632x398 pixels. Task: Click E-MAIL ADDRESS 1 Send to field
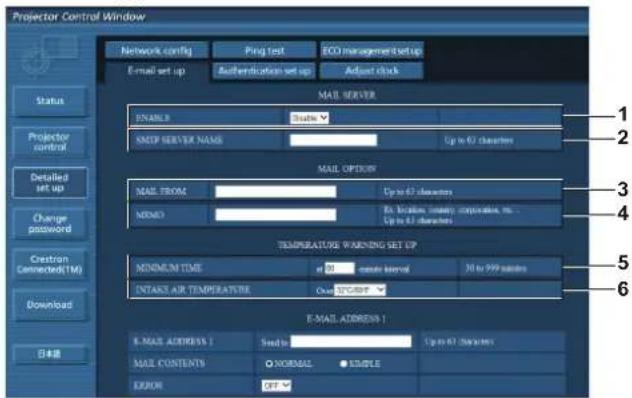(351, 342)
